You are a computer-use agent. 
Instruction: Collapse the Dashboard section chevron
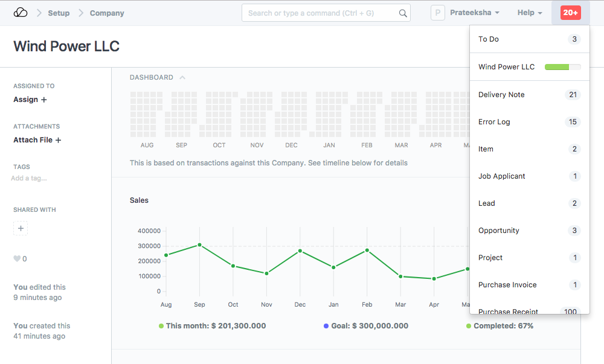coord(182,77)
